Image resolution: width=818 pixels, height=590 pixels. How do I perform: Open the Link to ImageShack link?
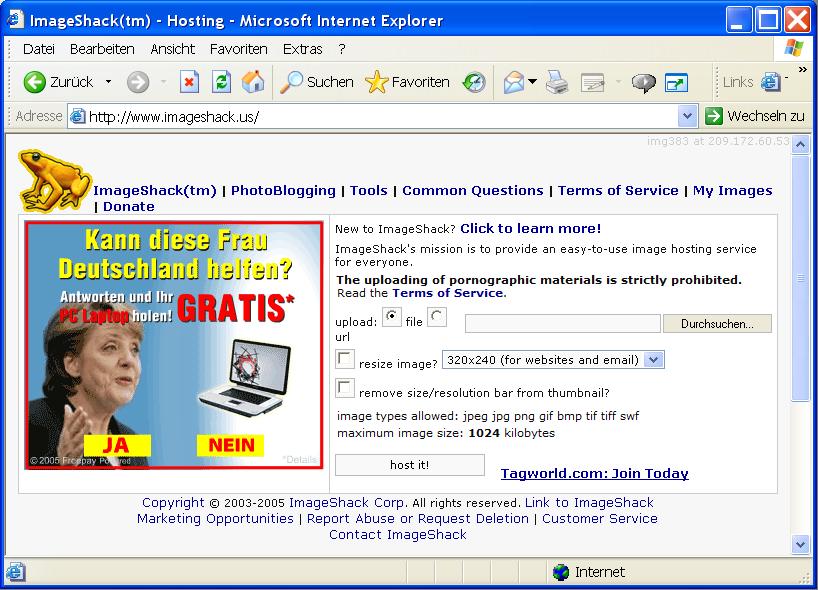589,502
